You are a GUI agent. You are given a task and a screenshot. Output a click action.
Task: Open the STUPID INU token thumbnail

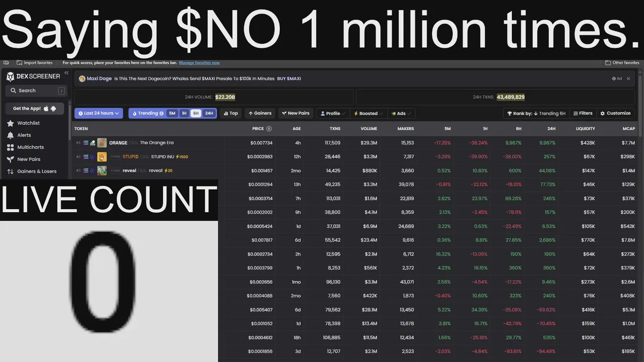pyautogui.click(x=102, y=157)
